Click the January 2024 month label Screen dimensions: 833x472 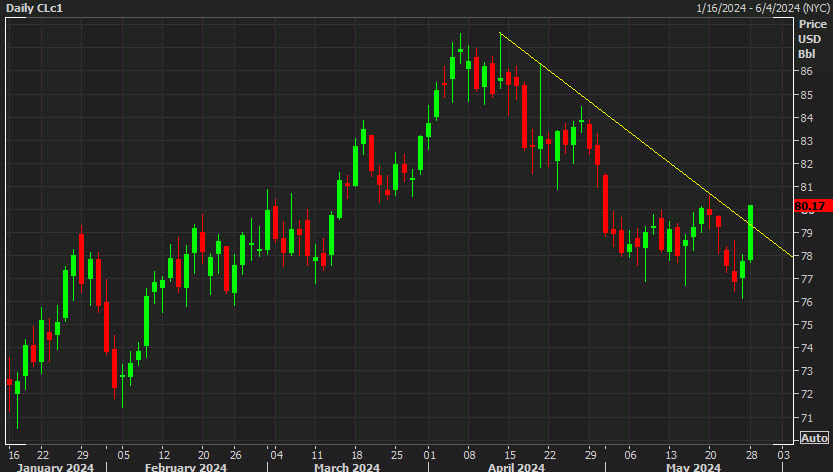click(55, 467)
